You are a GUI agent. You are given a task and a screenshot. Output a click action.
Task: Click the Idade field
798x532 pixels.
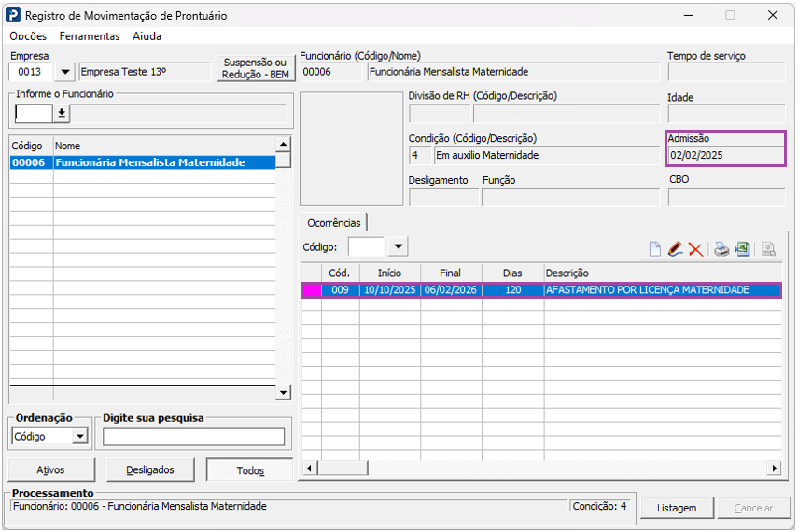(726, 113)
